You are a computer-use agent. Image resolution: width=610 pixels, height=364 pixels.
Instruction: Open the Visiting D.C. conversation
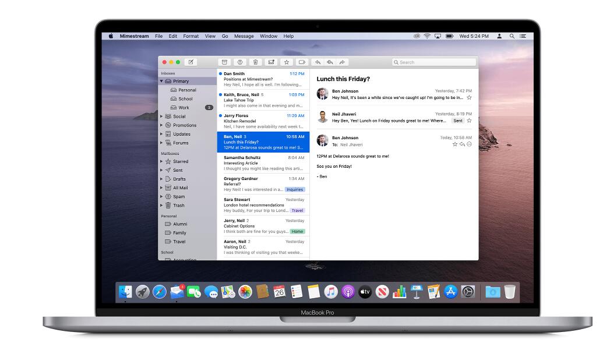pos(263,247)
